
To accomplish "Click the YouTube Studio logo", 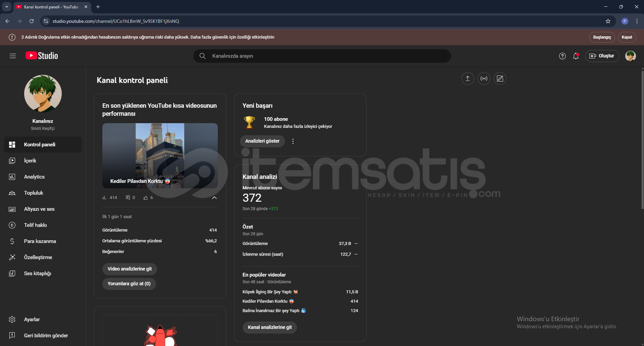I will click(42, 56).
